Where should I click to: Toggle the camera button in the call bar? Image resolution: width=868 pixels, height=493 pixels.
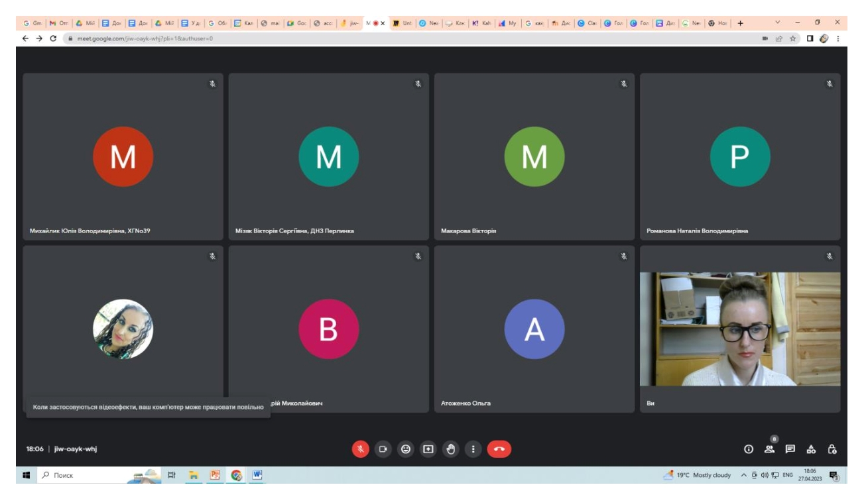(x=383, y=449)
